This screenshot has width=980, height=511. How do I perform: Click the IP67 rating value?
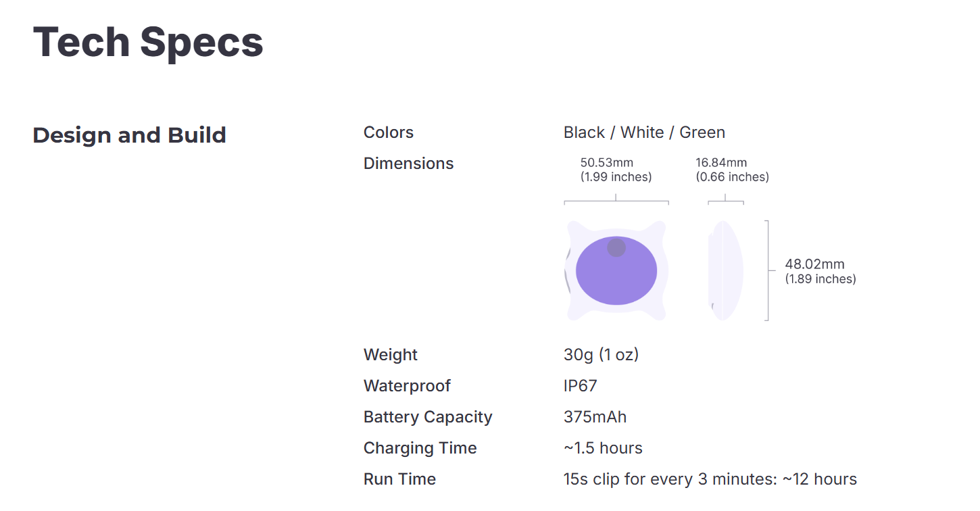coord(580,386)
